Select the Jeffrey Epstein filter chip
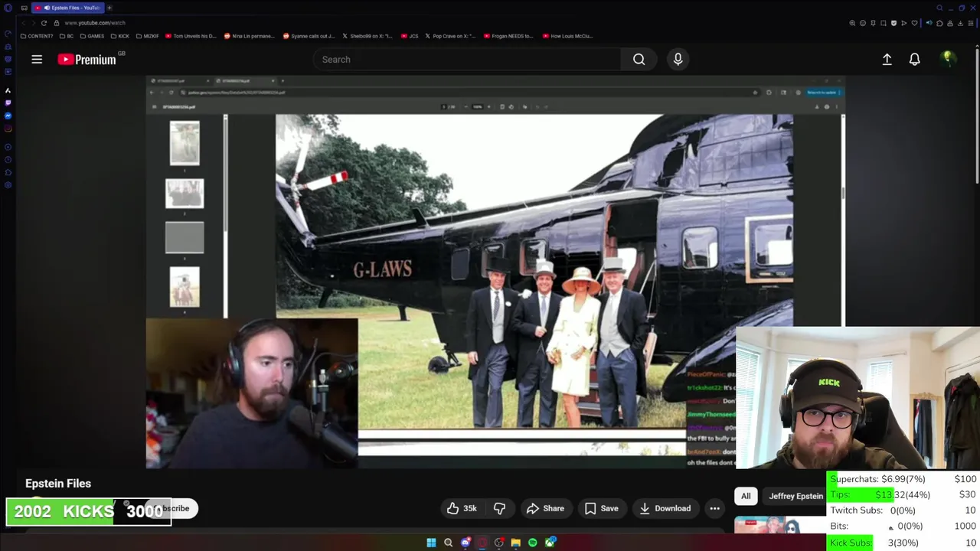980x551 pixels. pyautogui.click(x=795, y=496)
